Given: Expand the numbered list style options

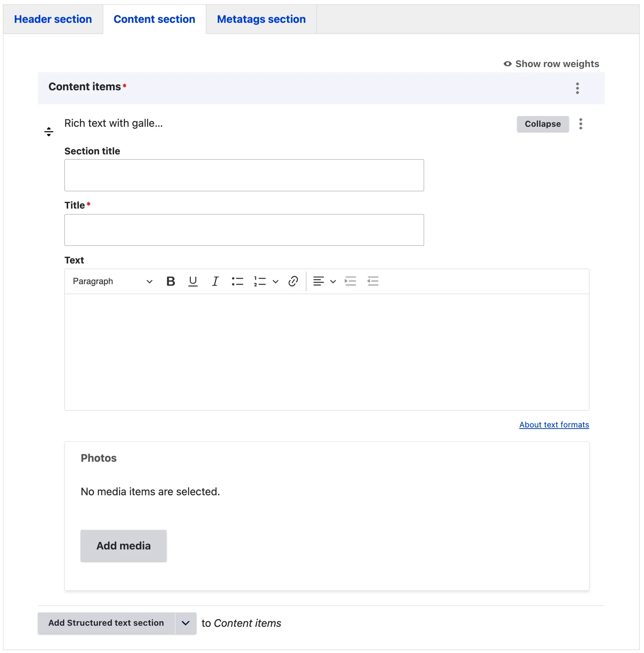Looking at the screenshot, I should (276, 282).
